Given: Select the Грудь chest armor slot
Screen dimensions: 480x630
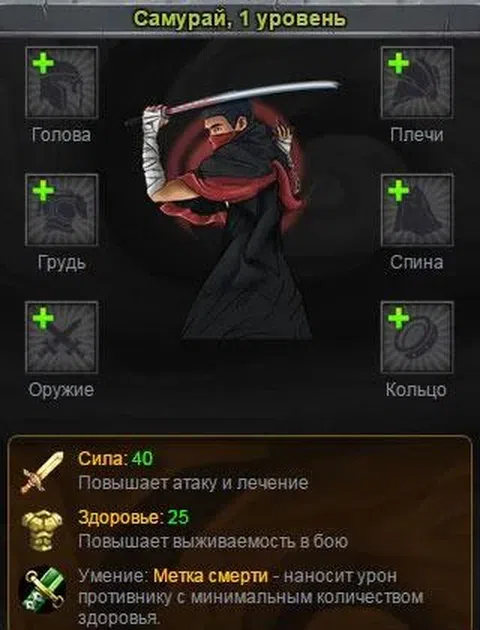Looking at the screenshot, I should [61, 209].
